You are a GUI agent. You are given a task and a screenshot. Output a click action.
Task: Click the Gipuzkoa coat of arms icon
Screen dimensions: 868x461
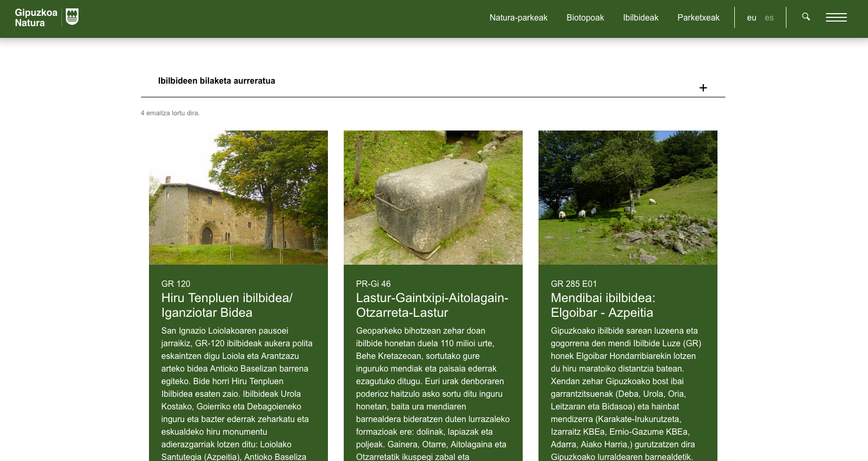pyautogui.click(x=72, y=17)
